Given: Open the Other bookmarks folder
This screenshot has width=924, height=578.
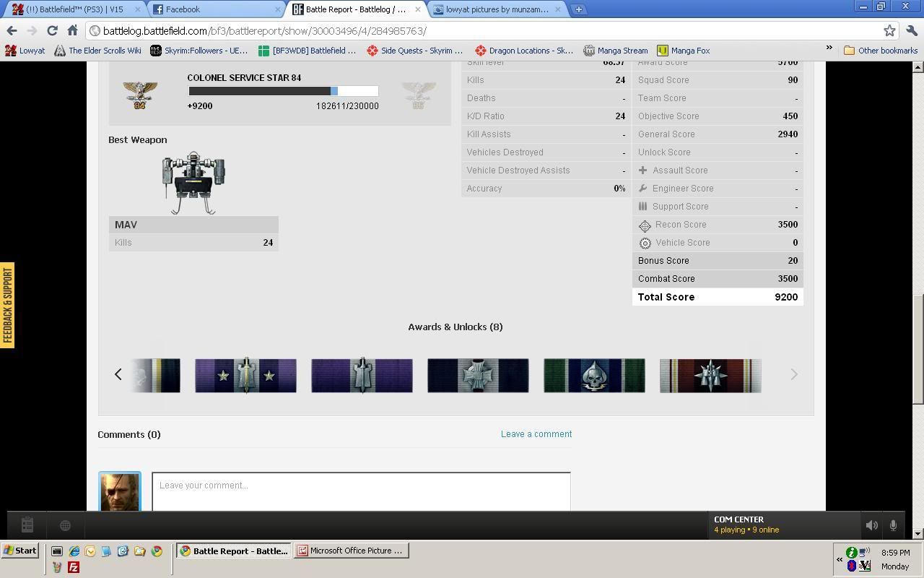Looking at the screenshot, I should click(881, 51).
